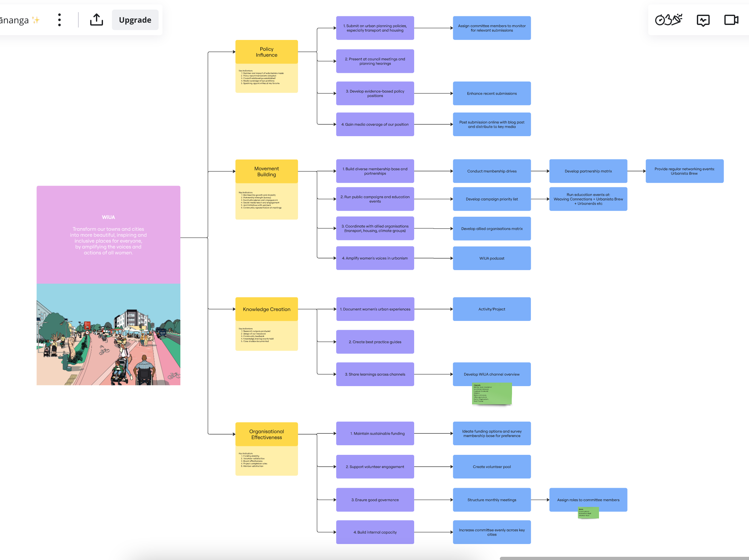This screenshot has width=749, height=560.
Task: Select 'Submit on urban planning policies' card
Action: pos(375,28)
